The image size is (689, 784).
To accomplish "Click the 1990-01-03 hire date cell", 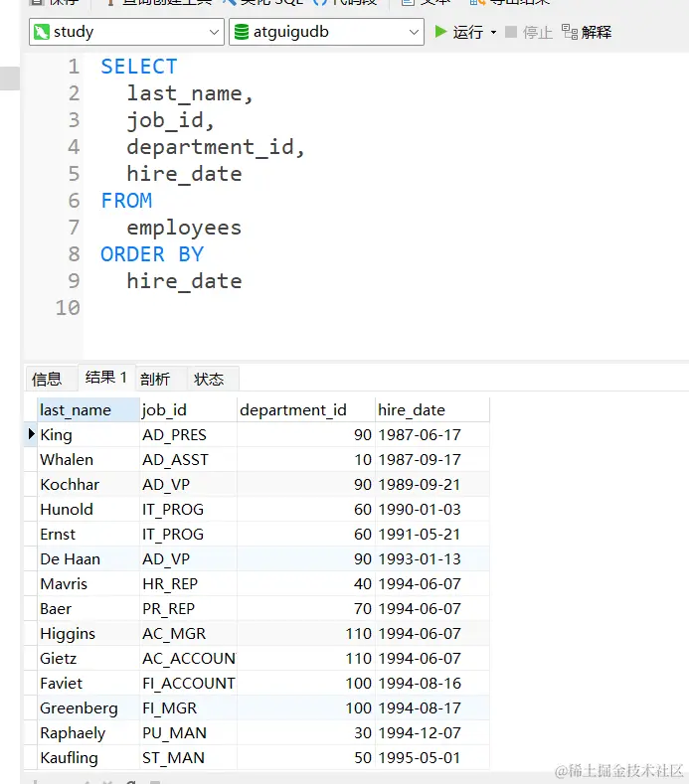I will pyautogui.click(x=432, y=510).
